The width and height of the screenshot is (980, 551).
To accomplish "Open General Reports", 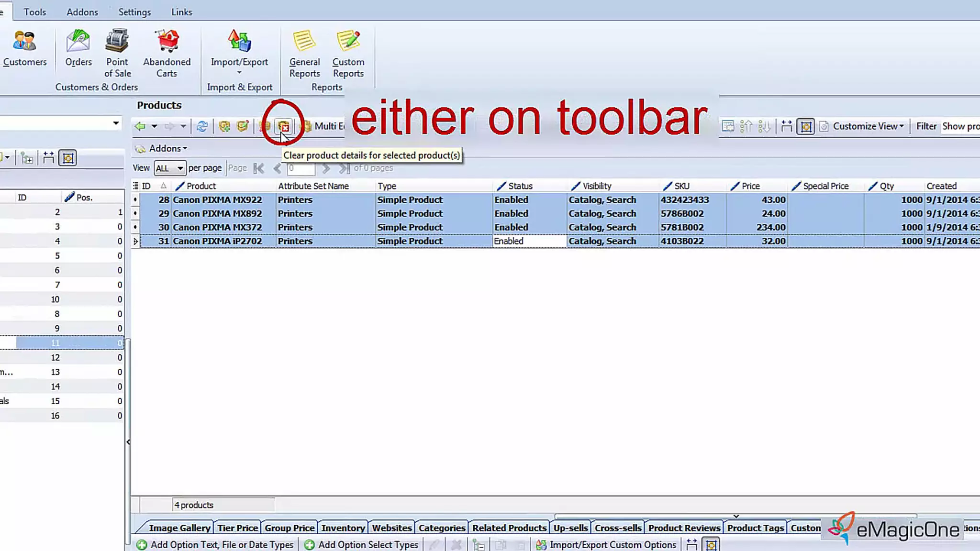I will (x=304, y=53).
